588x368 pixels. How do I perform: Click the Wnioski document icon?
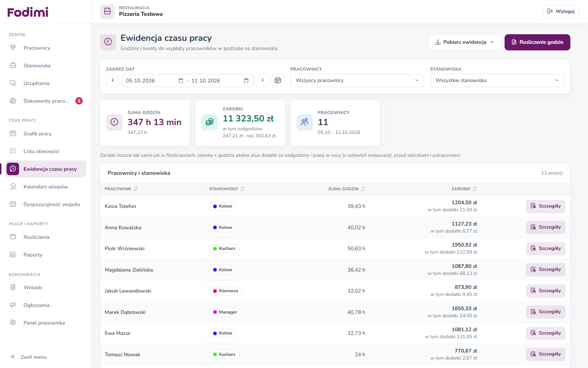pos(13,287)
